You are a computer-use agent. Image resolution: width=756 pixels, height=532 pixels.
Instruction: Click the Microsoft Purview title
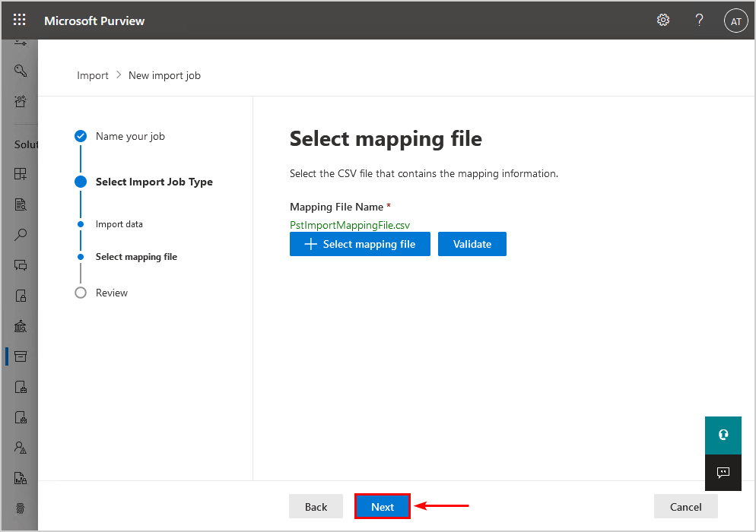tap(94, 21)
